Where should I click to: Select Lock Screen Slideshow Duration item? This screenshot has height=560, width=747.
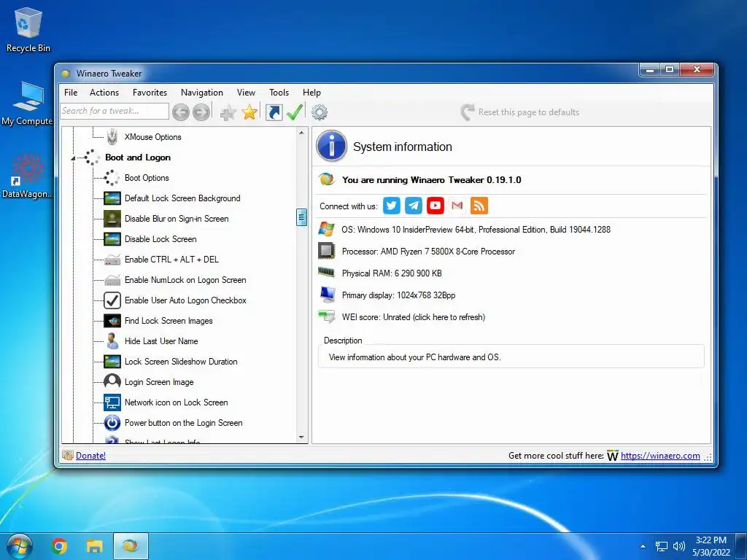pyautogui.click(x=181, y=362)
